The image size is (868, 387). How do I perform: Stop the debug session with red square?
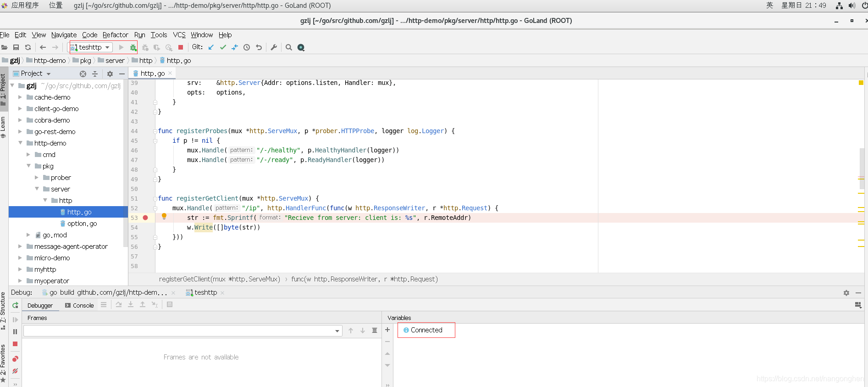pos(15,344)
